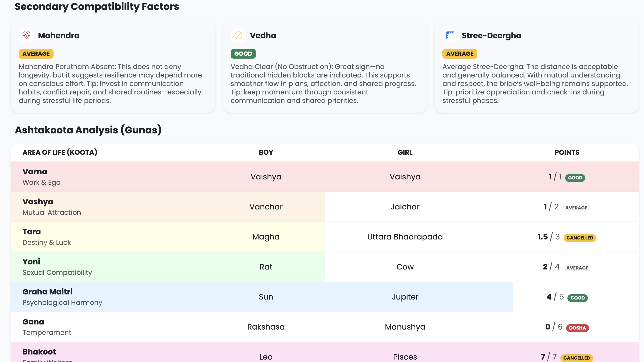Click the CANCELLED badge in Bhakoot row

[576, 358]
